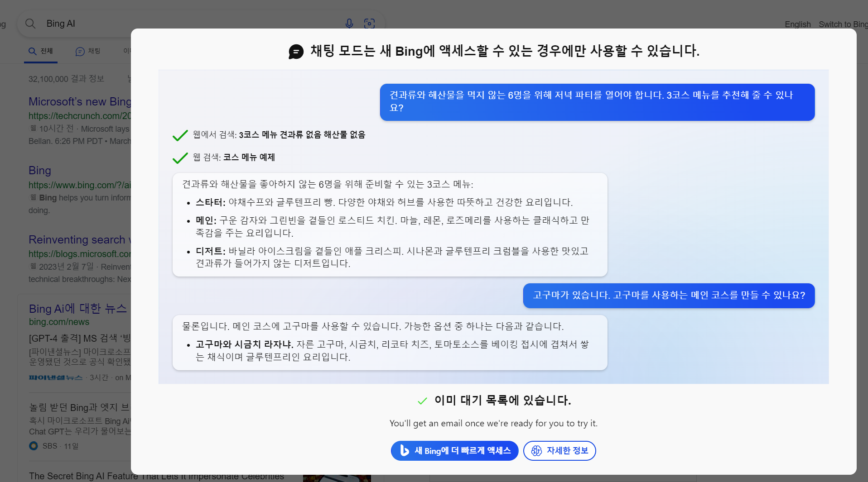This screenshot has width=868, height=482.
Task: Click the 디저트 bullet about 애플 크리스피
Action: pos(392,257)
